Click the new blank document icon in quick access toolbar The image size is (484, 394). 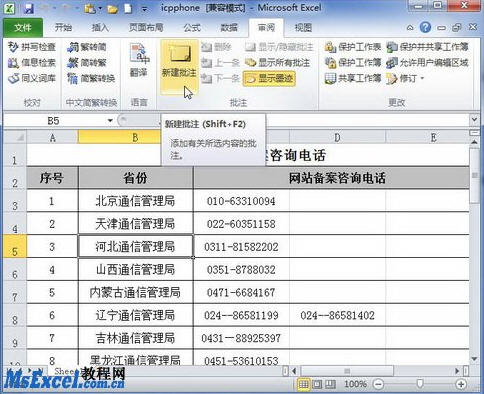pos(128,9)
